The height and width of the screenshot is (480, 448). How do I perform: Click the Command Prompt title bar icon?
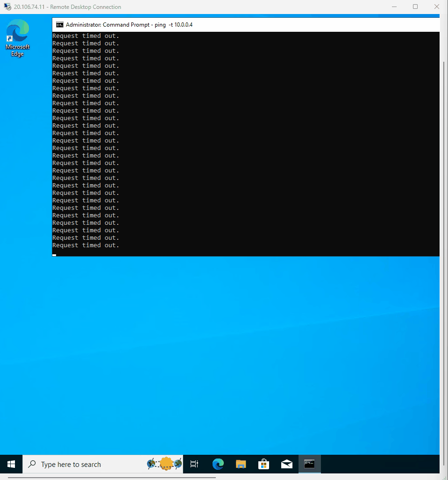coord(60,25)
